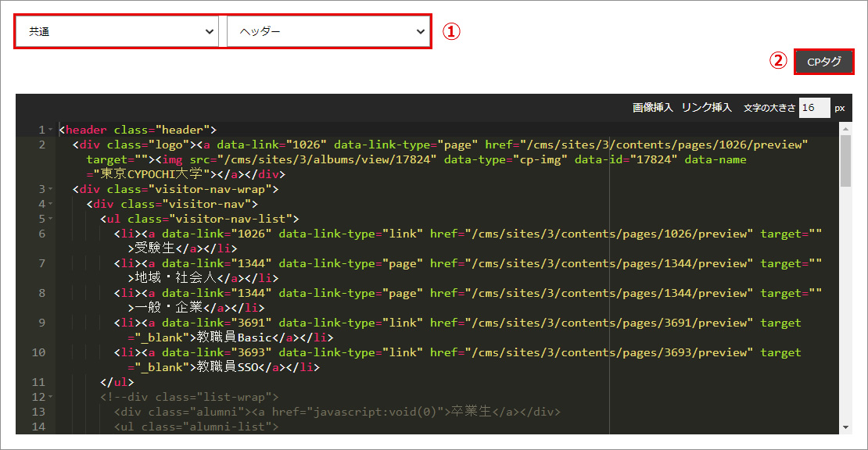Click data-link="3693" on line 10
The height and width of the screenshot is (450, 868).
tap(217, 352)
